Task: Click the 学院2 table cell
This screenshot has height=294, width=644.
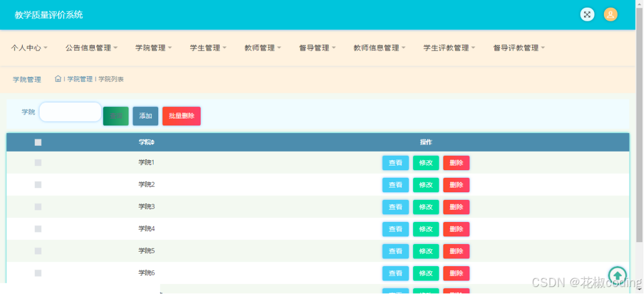Action: [x=147, y=185]
